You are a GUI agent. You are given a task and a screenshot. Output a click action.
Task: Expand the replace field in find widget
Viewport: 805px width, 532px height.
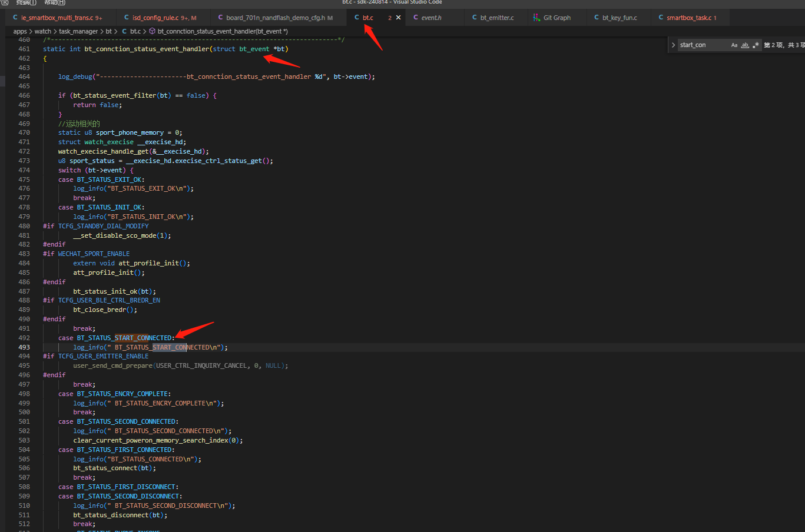click(674, 45)
